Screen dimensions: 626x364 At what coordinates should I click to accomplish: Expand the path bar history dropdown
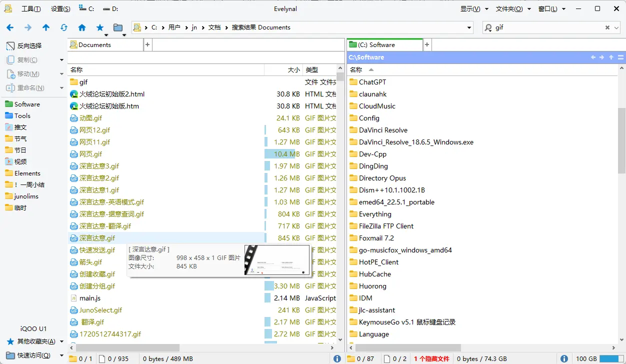tap(469, 28)
